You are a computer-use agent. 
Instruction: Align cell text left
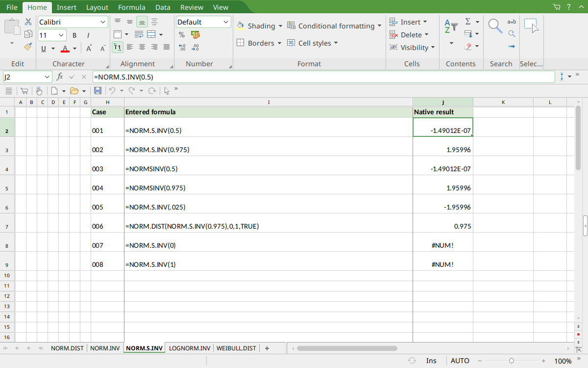(130, 47)
